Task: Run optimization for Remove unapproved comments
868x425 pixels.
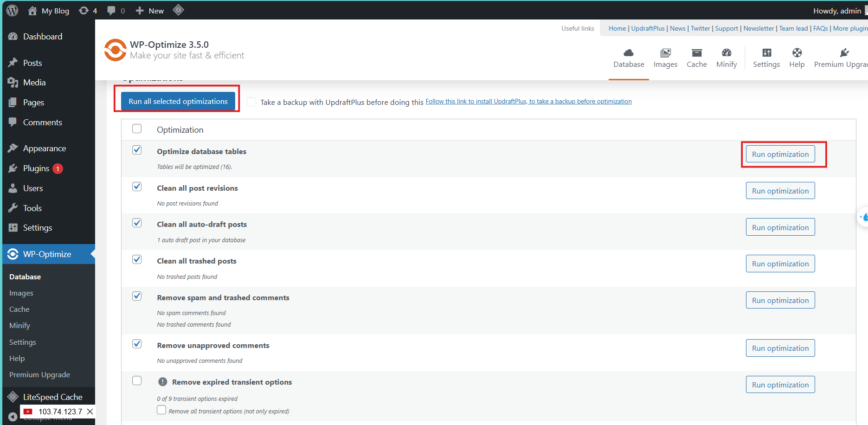Action: (x=780, y=348)
